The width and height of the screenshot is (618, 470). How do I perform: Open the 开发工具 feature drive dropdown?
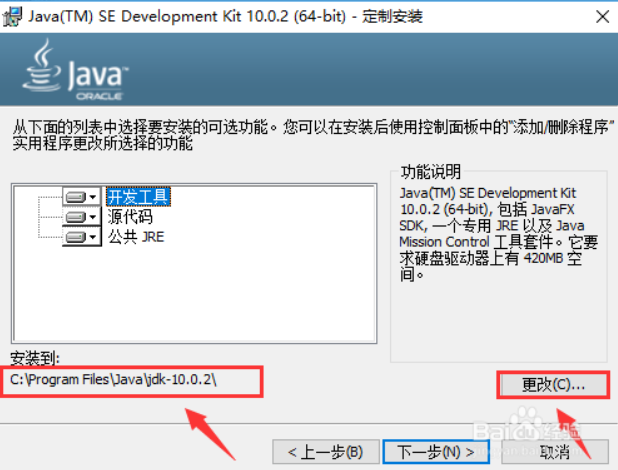tap(82, 197)
